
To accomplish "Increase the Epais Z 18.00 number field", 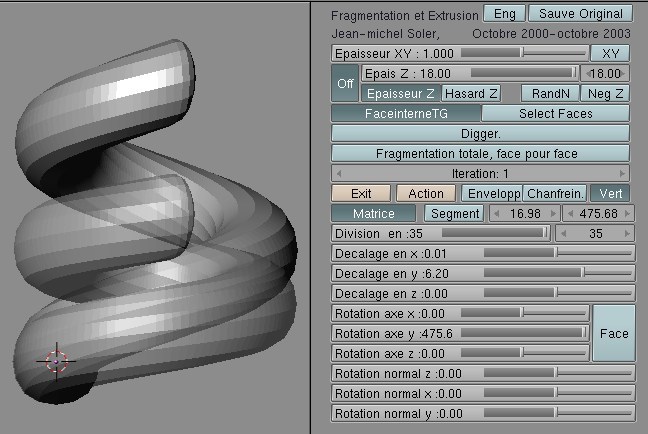I will tap(624, 74).
